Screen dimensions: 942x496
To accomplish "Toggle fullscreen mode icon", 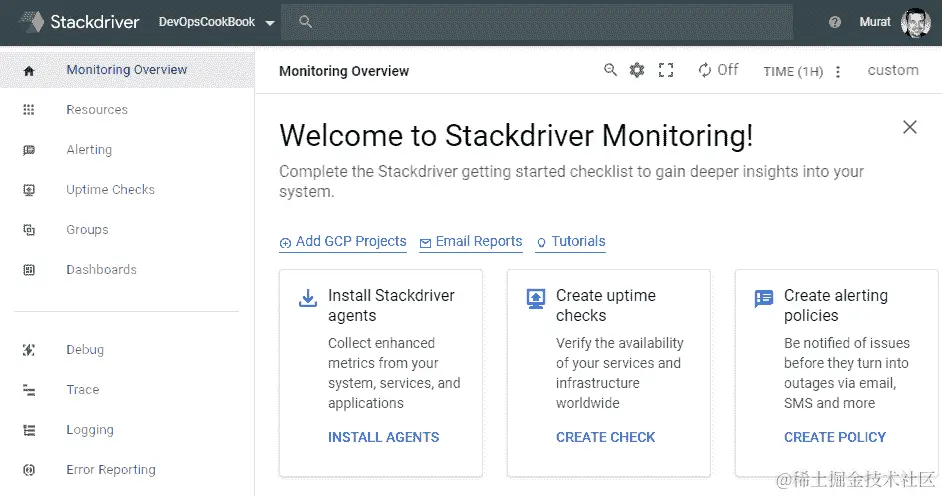I will (666, 70).
